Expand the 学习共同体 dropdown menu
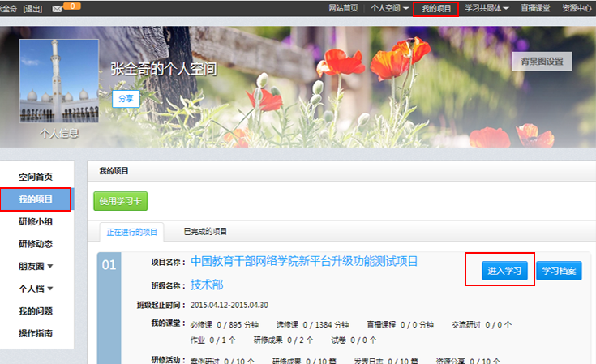 coord(487,8)
